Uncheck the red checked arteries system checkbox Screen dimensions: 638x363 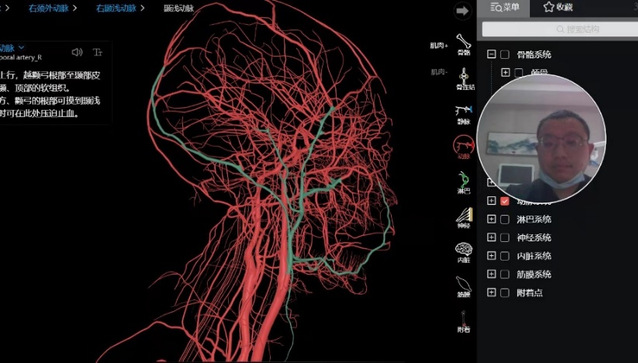505,201
